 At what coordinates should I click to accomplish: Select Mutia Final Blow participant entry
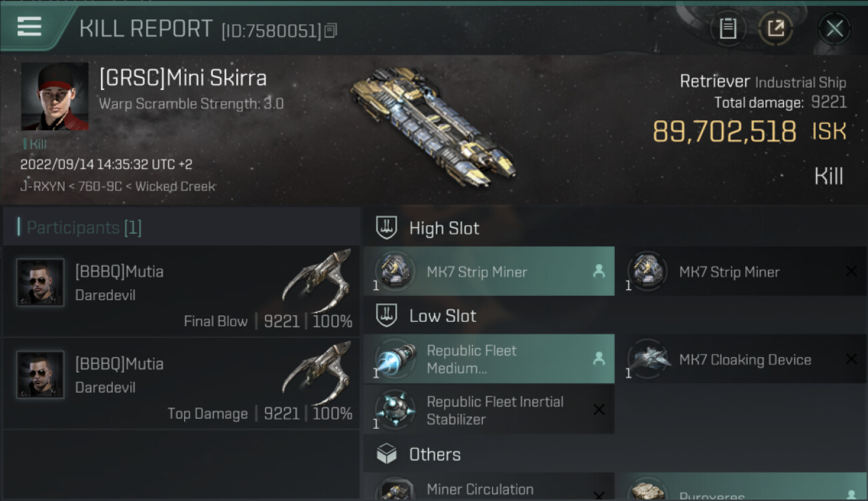(181, 292)
